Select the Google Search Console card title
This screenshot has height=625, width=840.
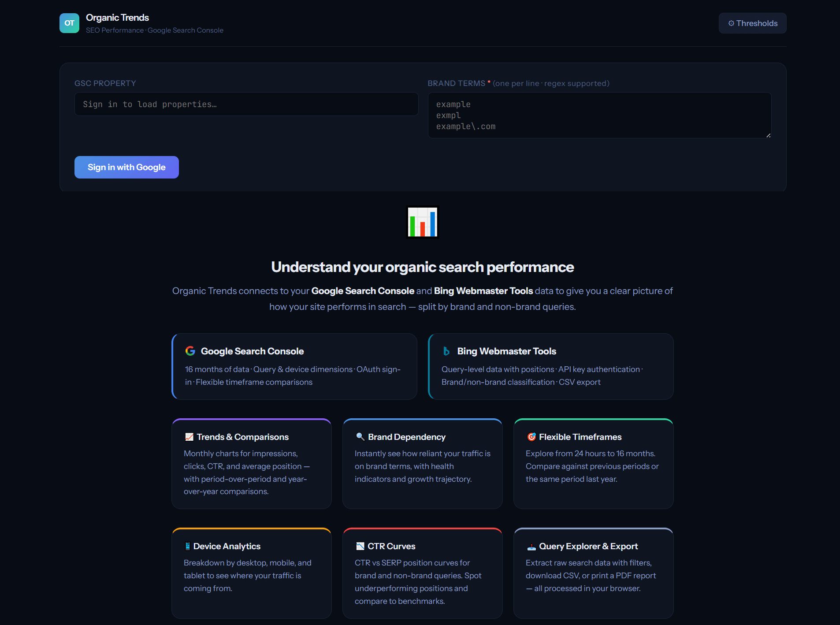tap(252, 351)
